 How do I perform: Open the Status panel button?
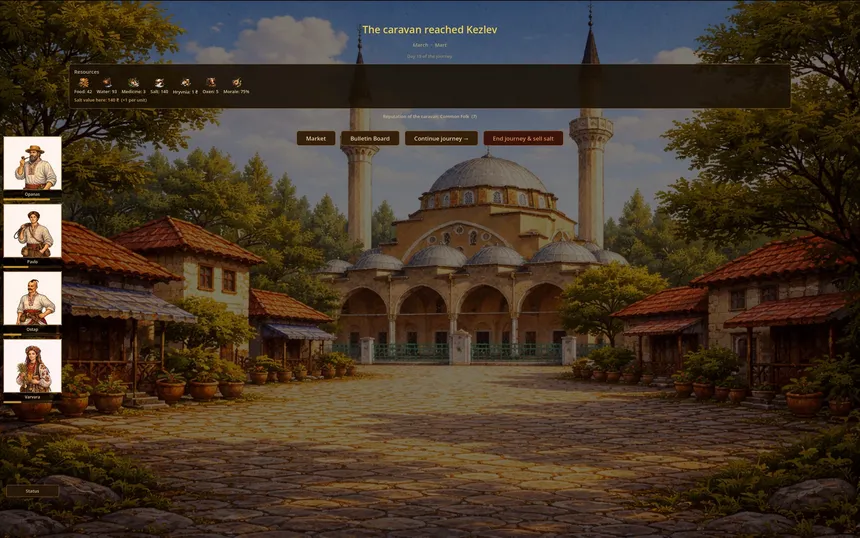click(32, 491)
